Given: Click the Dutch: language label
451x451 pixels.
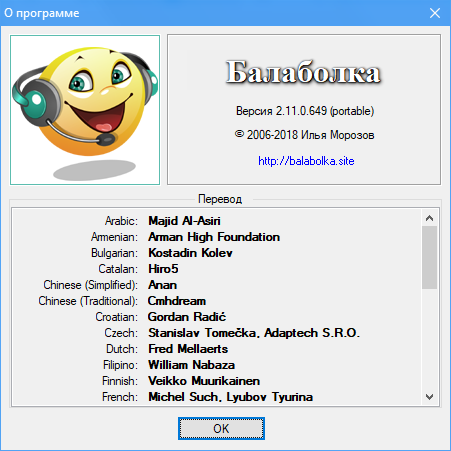Looking at the screenshot, I should coord(122,349).
